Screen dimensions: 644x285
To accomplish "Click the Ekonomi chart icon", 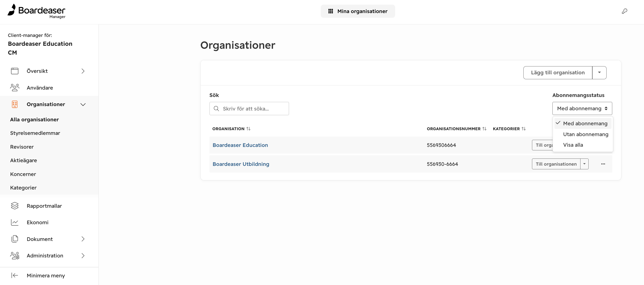I will click(15, 222).
